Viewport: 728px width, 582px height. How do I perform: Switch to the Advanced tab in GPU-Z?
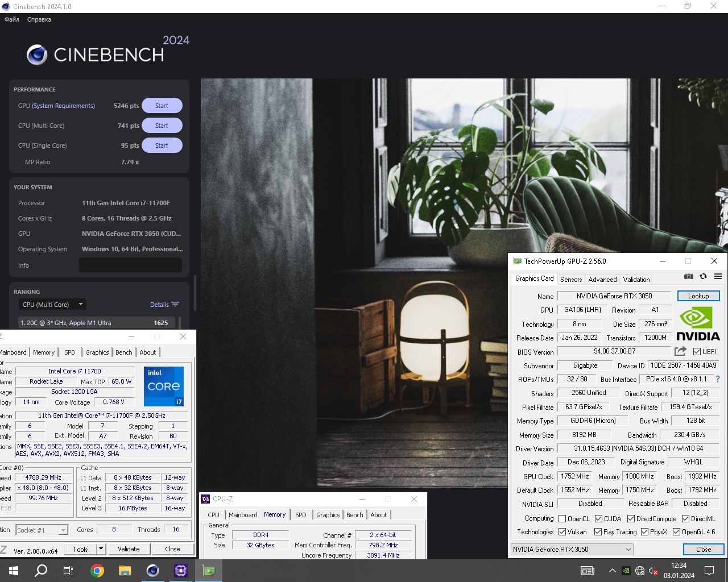602,279
